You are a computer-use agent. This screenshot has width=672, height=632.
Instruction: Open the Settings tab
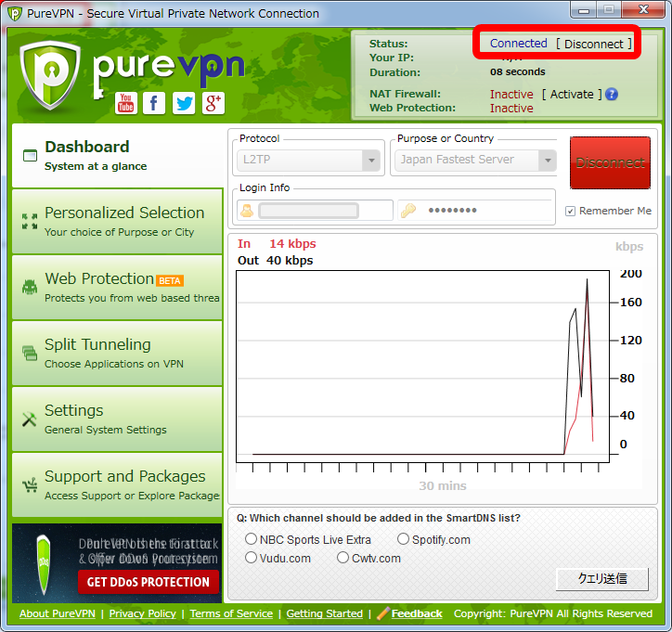pyautogui.click(x=118, y=419)
